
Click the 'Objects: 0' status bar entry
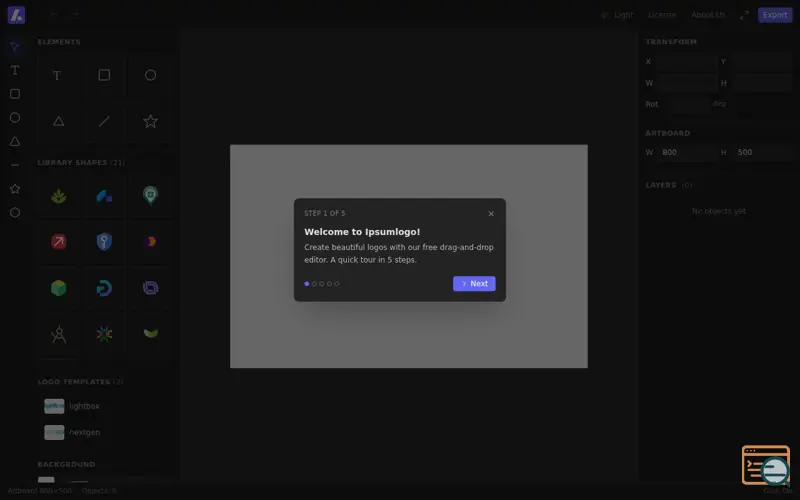click(99, 491)
